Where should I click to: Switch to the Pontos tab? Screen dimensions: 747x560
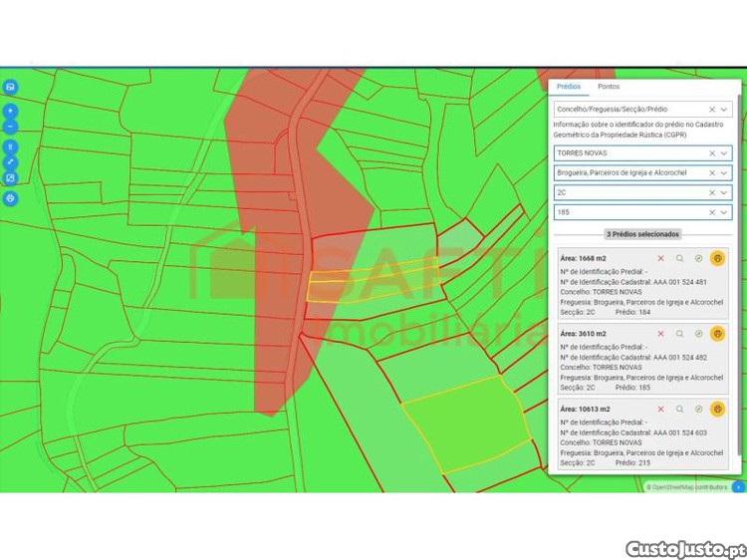click(x=608, y=87)
